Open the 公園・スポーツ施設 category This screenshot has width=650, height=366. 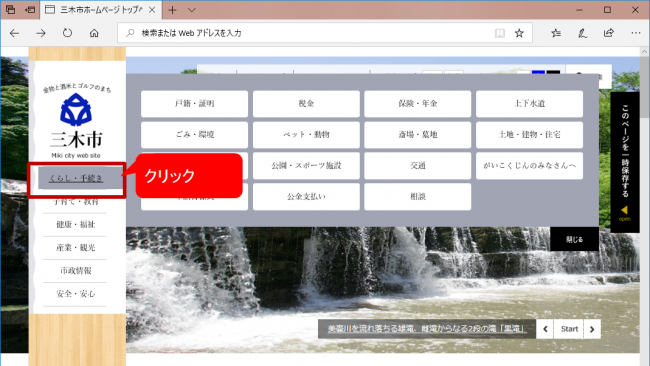tap(306, 166)
